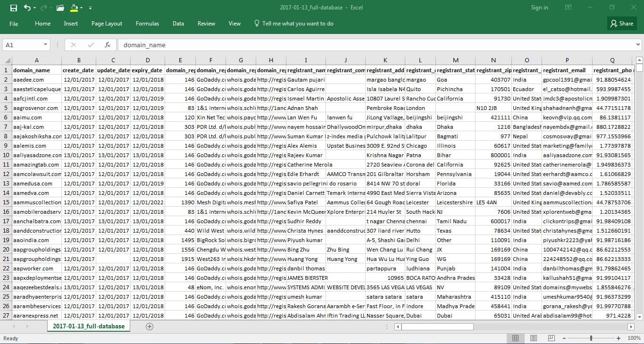Share the workbook via Share button

click(x=622, y=24)
